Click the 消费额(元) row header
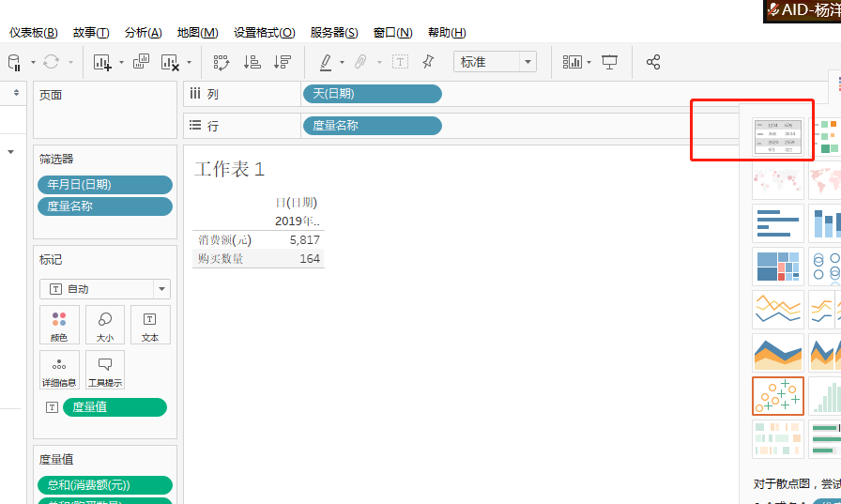 (224, 240)
